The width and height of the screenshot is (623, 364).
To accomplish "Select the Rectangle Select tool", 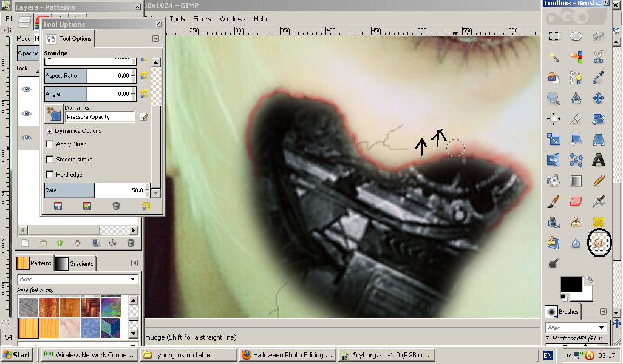I will tap(553, 36).
